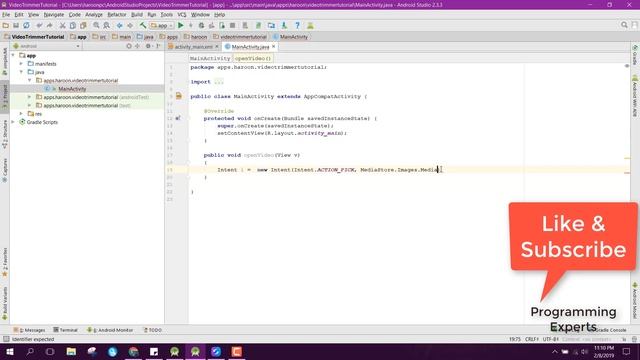Screen dimensions: 640x360
Task: Click the Cut scissors icon
Action: pyautogui.click(x=62, y=25)
